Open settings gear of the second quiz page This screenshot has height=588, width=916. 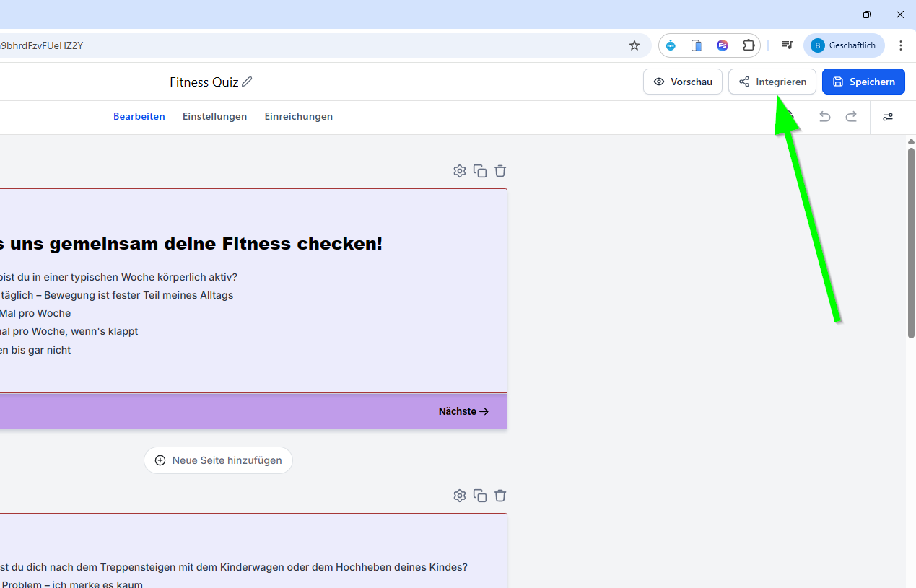pos(460,496)
